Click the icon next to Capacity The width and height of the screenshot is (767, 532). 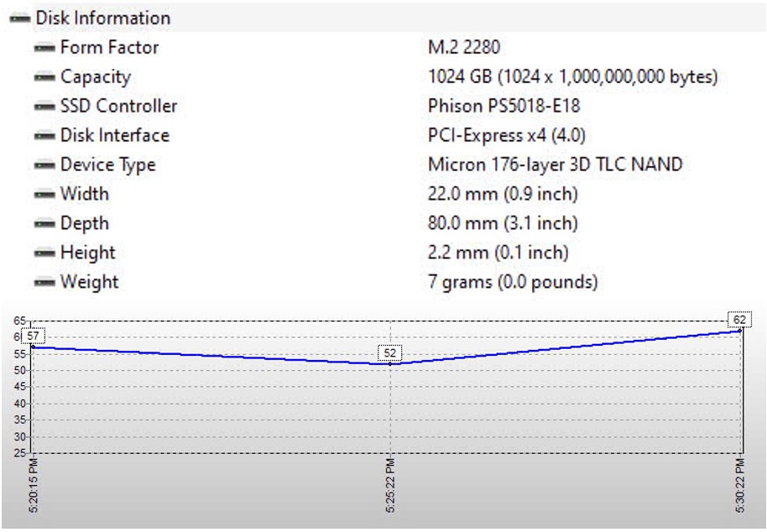point(45,77)
